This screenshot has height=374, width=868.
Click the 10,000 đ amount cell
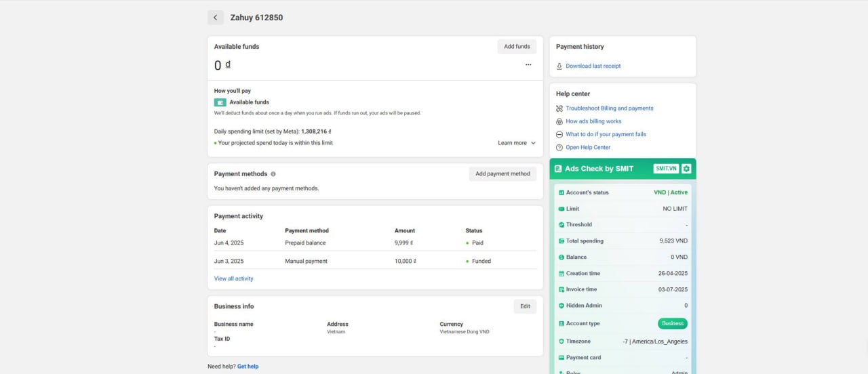pos(405,261)
